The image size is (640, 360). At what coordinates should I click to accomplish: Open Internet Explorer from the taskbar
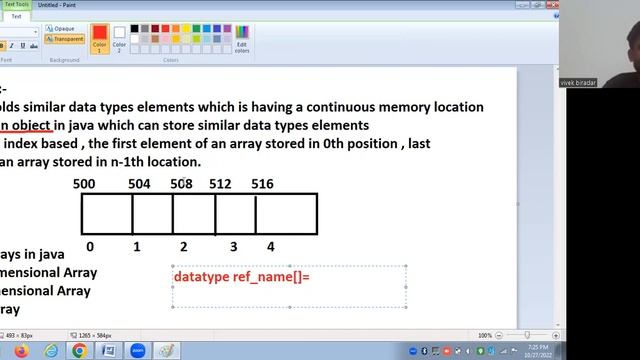51,351
